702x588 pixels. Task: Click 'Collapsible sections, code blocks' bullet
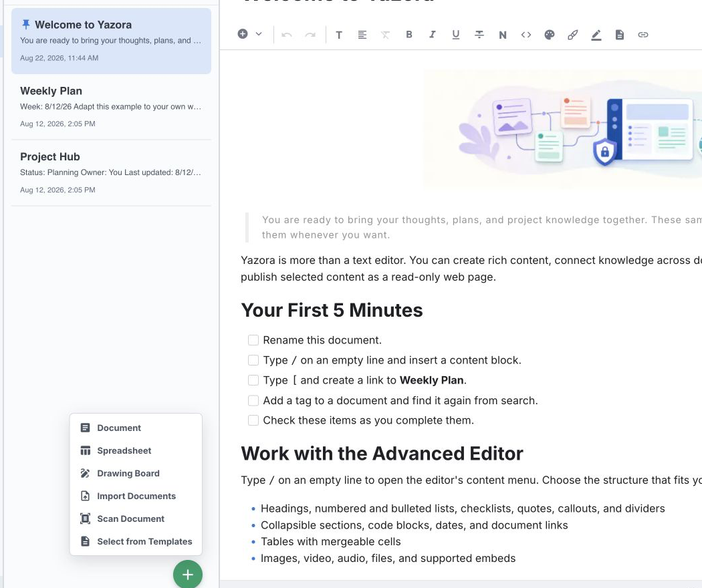point(414,525)
